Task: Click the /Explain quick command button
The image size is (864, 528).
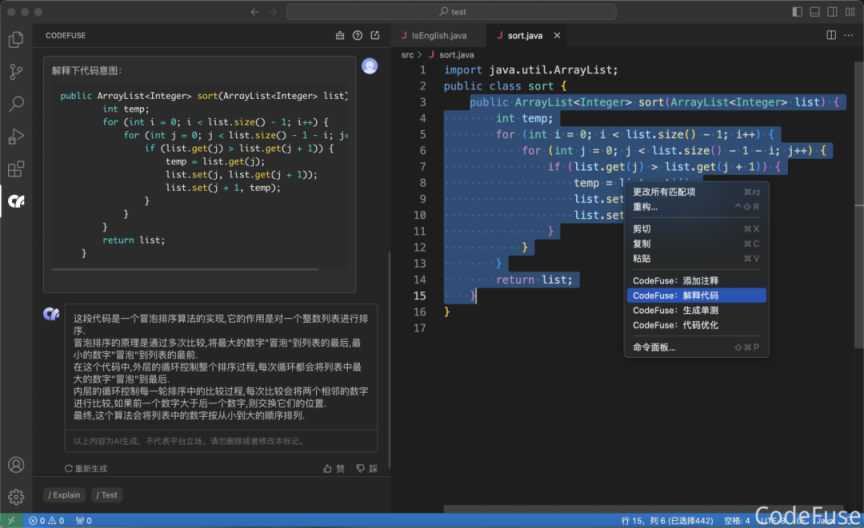Action: 64,495
